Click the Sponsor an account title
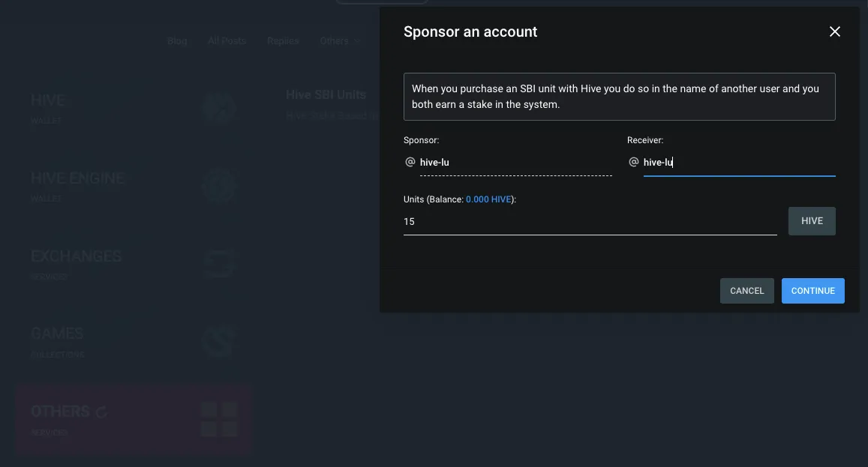The height and width of the screenshot is (467, 868). coord(470,31)
